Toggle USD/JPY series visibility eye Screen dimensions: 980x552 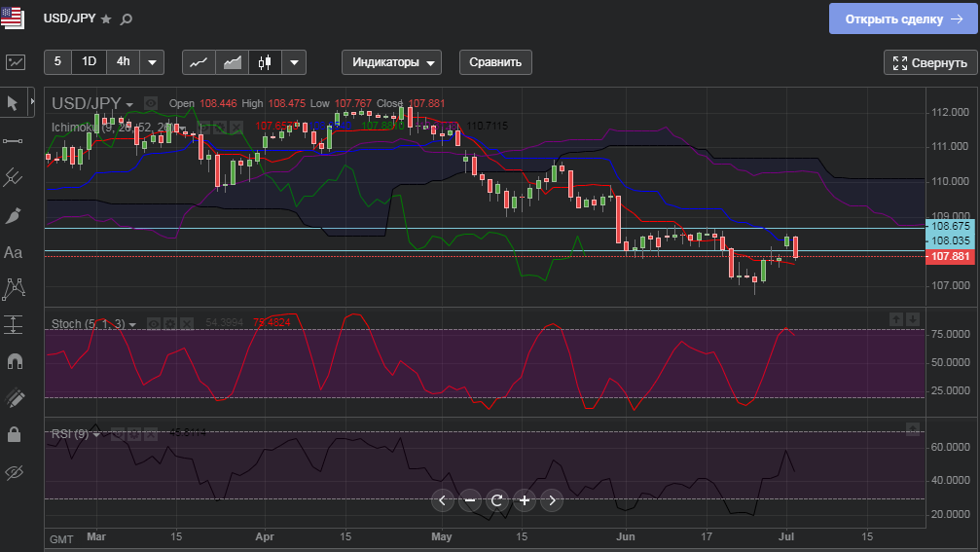[151, 103]
